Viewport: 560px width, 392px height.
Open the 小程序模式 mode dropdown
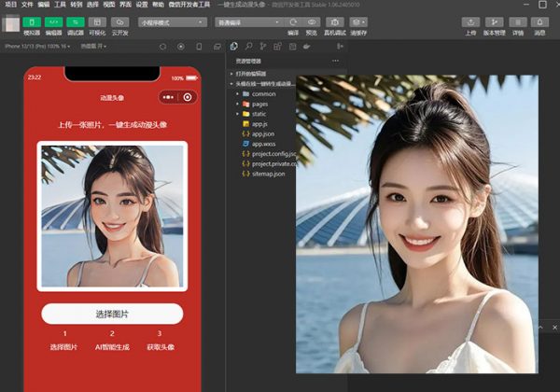tap(173, 21)
